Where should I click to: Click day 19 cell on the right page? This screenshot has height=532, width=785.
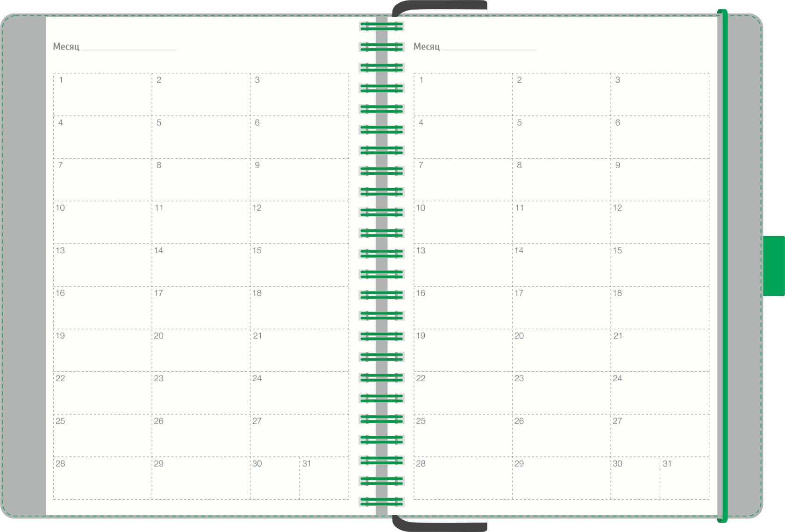[463, 350]
